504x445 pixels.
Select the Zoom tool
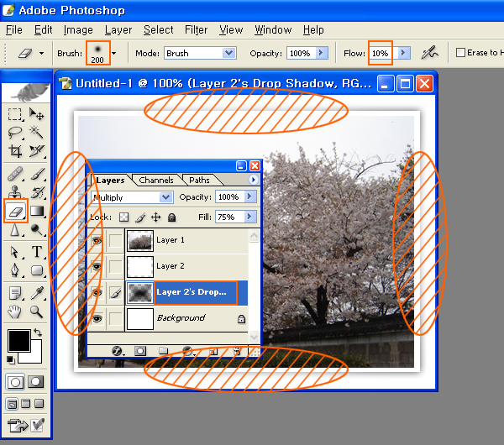pos(36,311)
